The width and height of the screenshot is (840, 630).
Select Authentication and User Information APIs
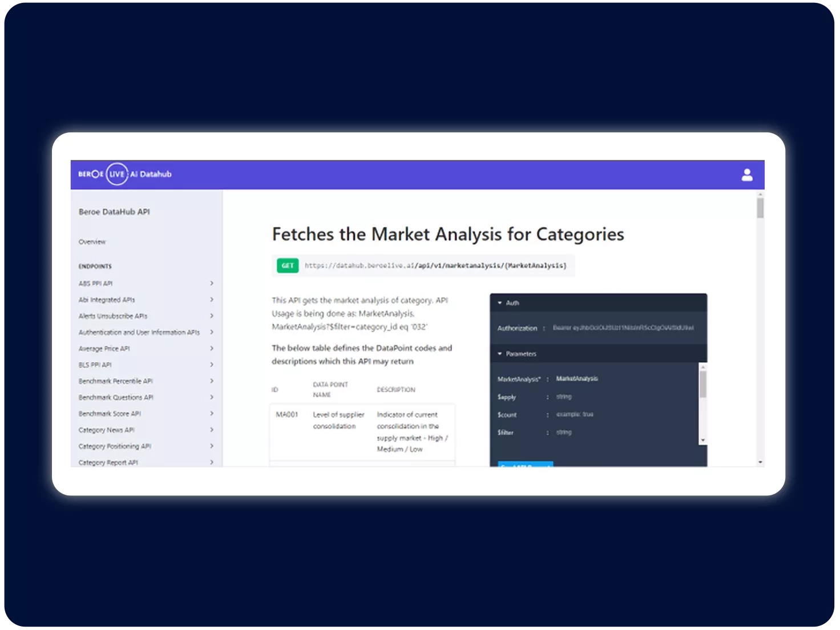point(139,332)
